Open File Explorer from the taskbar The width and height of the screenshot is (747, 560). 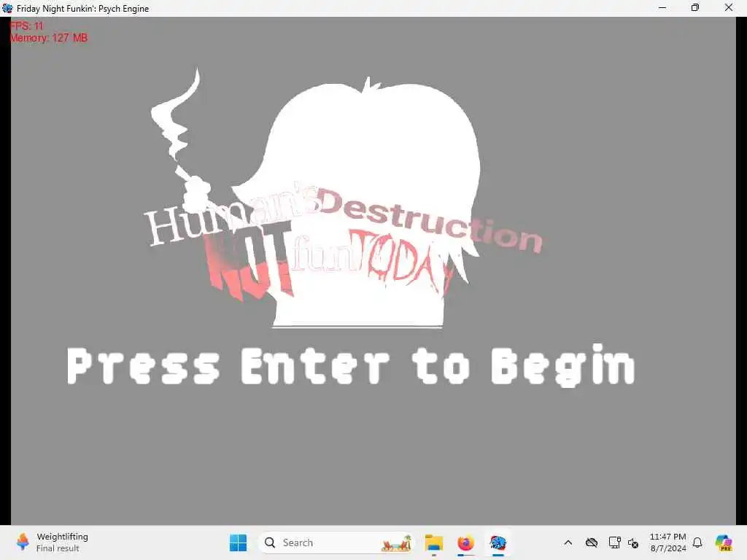[x=434, y=542]
